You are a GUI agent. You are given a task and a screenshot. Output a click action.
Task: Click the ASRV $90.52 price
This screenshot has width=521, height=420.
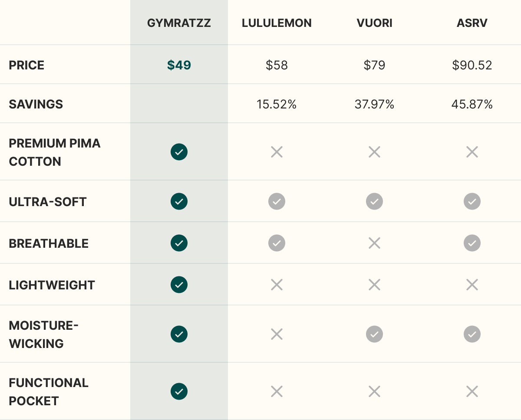(472, 65)
